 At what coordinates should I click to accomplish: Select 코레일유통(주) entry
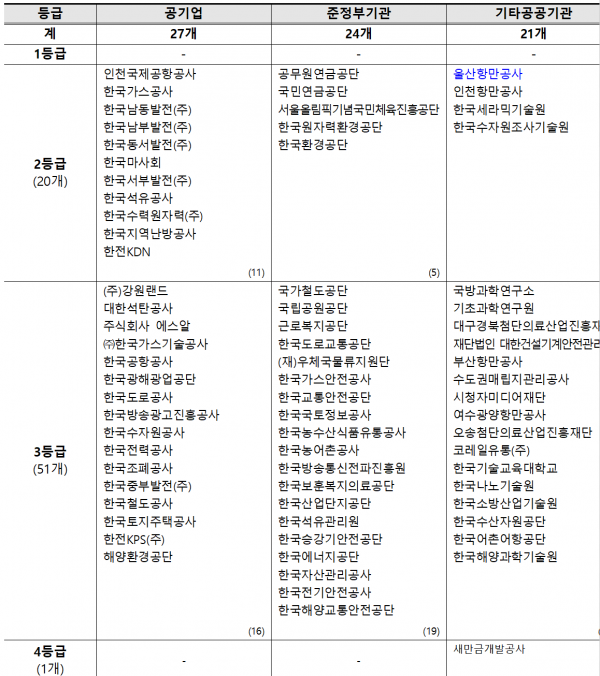tap(491, 450)
